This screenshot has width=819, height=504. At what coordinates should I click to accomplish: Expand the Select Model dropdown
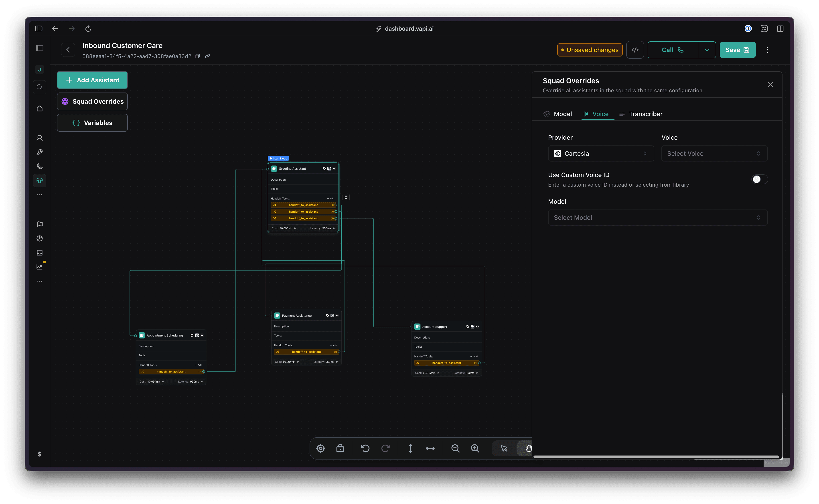(x=657, y=218)
